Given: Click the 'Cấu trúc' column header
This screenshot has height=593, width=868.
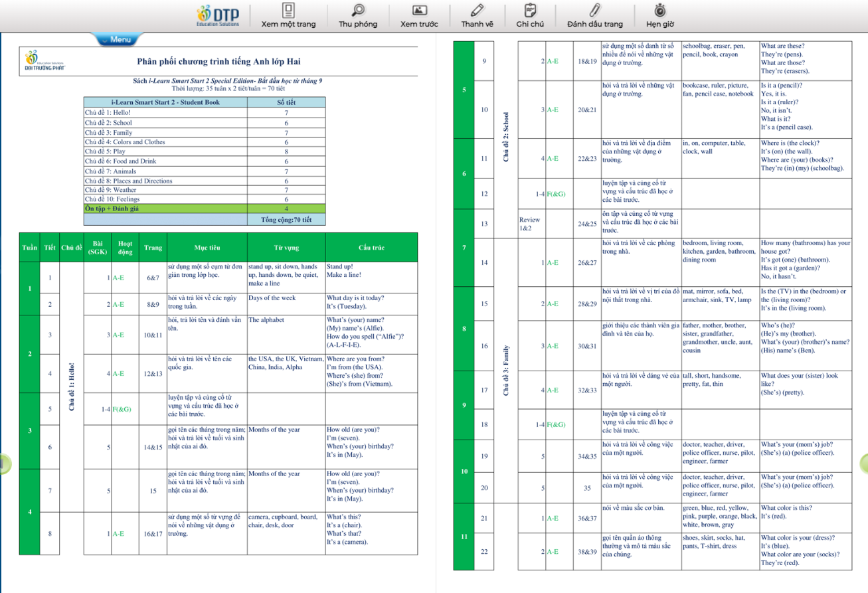Looking at the screenshot, I should [x=371, y=248].
